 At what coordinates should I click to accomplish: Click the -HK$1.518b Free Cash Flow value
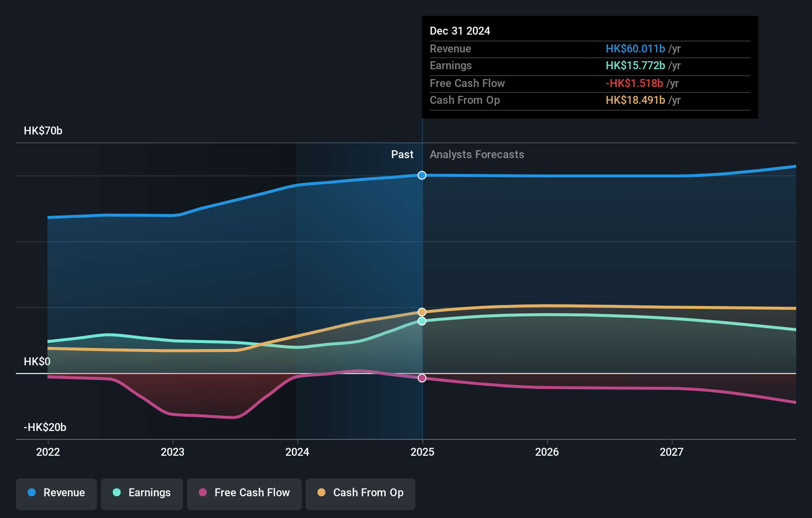point(634,83)
